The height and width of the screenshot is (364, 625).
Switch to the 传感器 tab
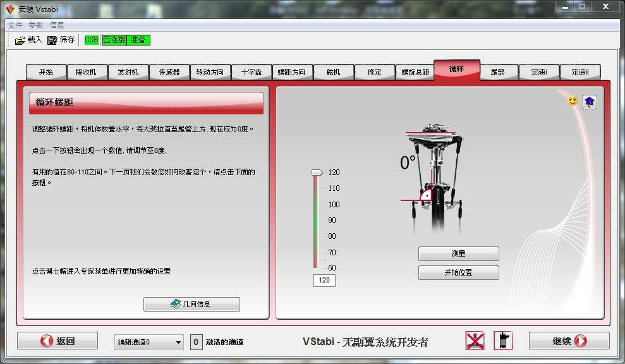click(x=169, y=72)
